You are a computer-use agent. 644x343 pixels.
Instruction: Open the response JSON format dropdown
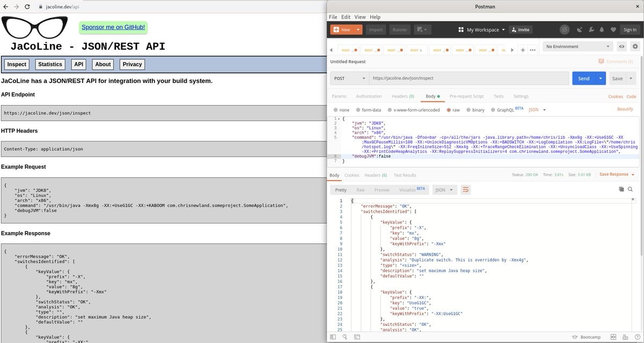click(x=444, y=190)
